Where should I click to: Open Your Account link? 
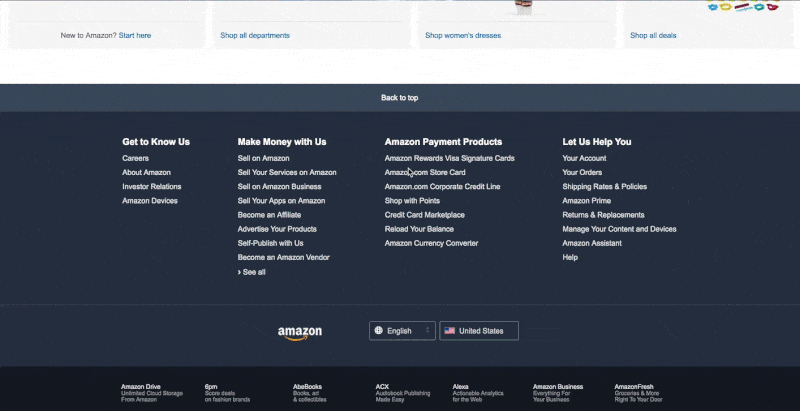point(584,159)
